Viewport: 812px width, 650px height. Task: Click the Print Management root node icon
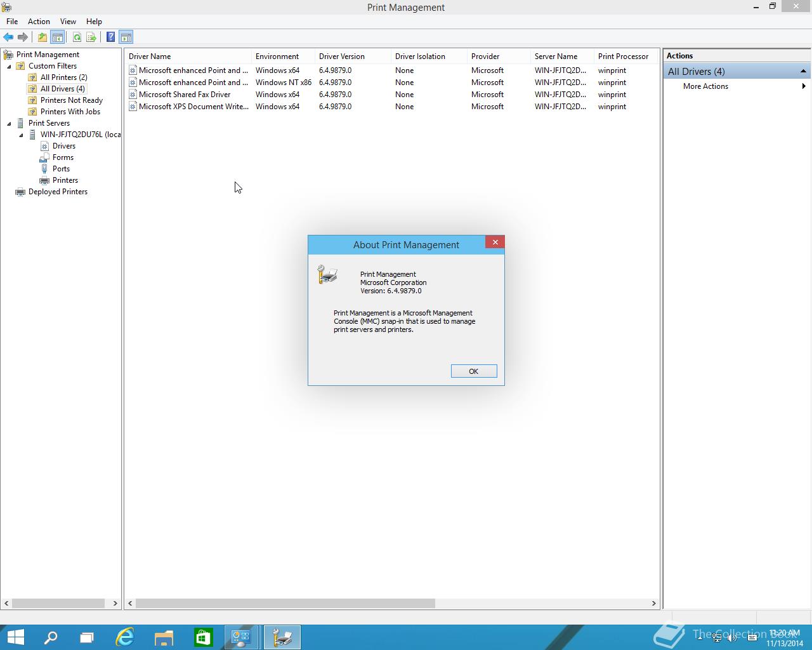(x=8, y=55)
